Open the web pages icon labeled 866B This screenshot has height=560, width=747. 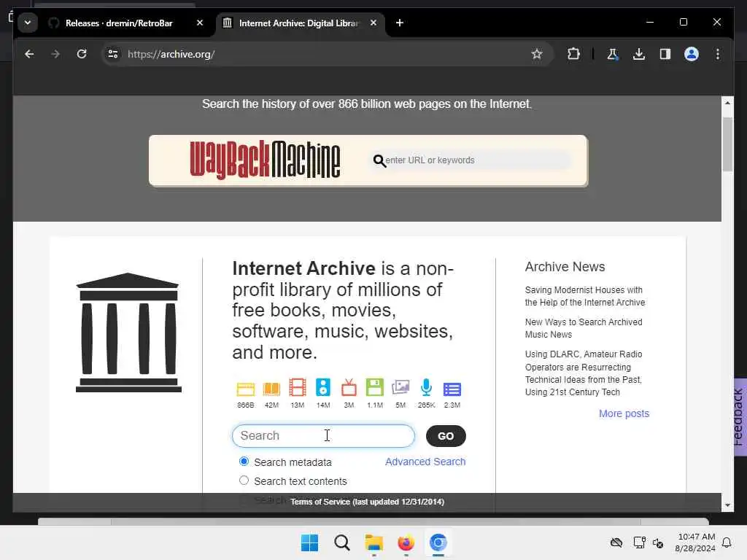click(x=245, y=389)
